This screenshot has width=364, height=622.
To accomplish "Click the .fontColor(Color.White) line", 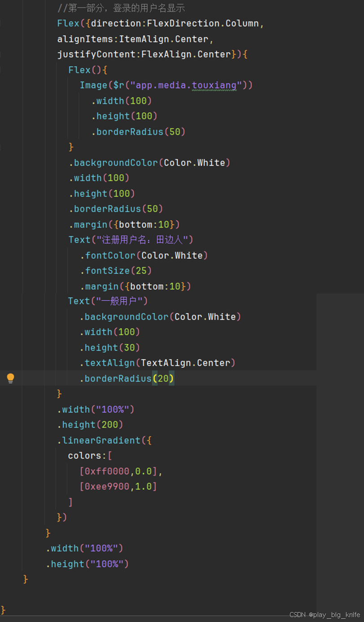I will 144,255.
